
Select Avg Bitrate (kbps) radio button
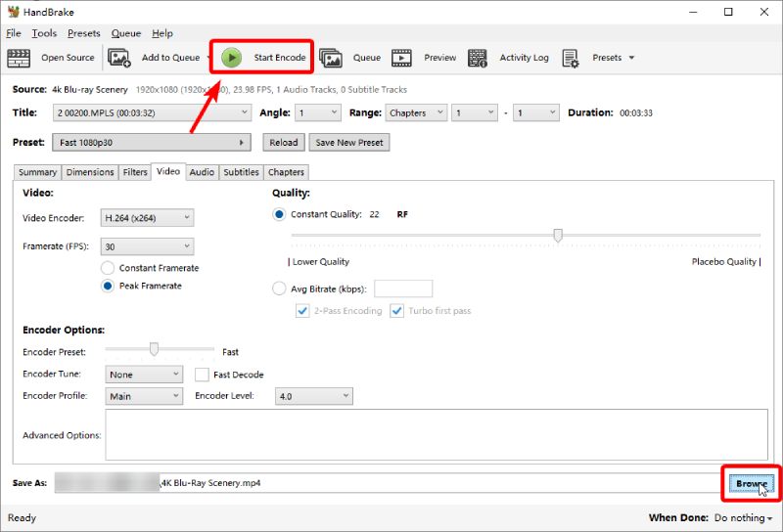pyautogui.click(x=279, y=288)
